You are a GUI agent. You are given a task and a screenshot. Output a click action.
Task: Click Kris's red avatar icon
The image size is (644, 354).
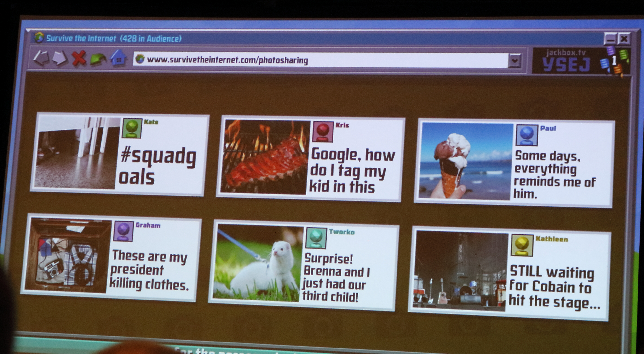pos(323,132)
